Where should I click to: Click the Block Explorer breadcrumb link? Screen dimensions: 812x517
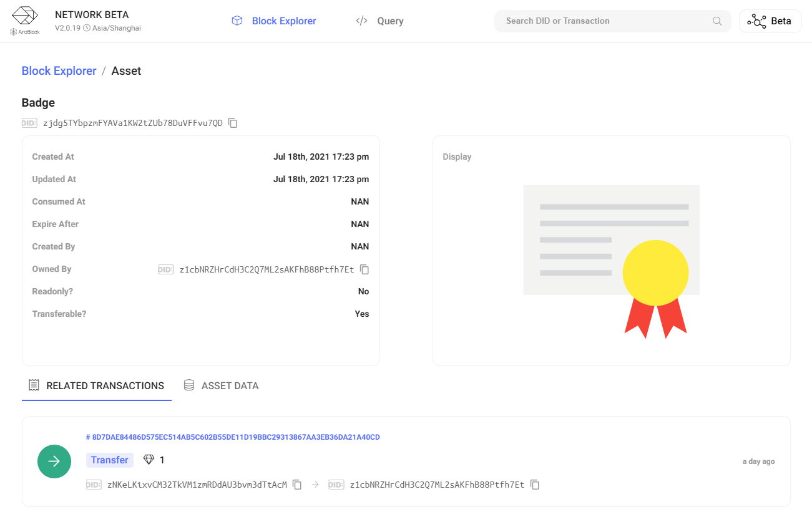59,71
